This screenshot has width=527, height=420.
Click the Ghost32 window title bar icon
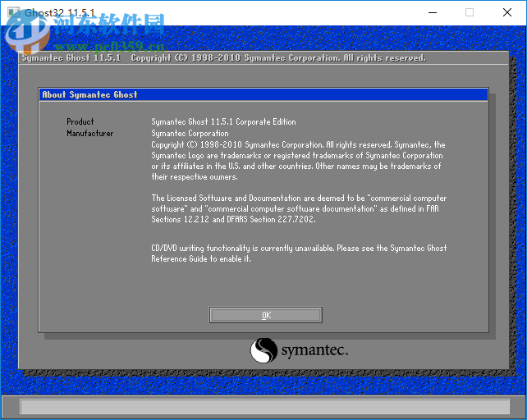[x=13, y=13]
